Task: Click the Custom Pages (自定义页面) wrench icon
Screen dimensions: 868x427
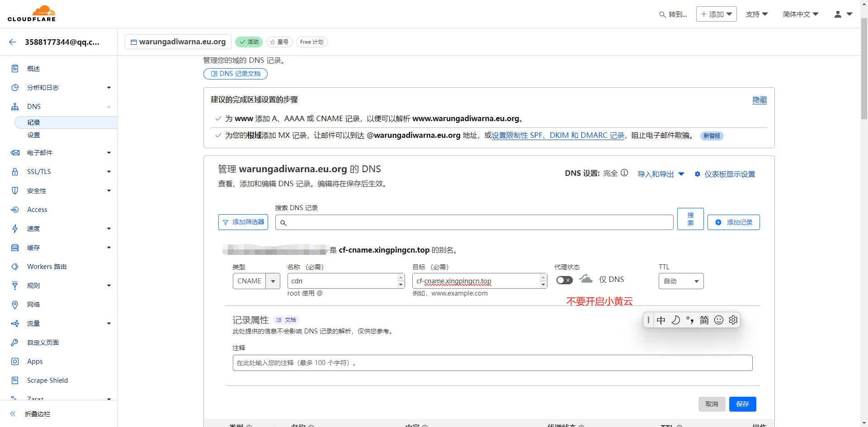Action: (15, 343)
